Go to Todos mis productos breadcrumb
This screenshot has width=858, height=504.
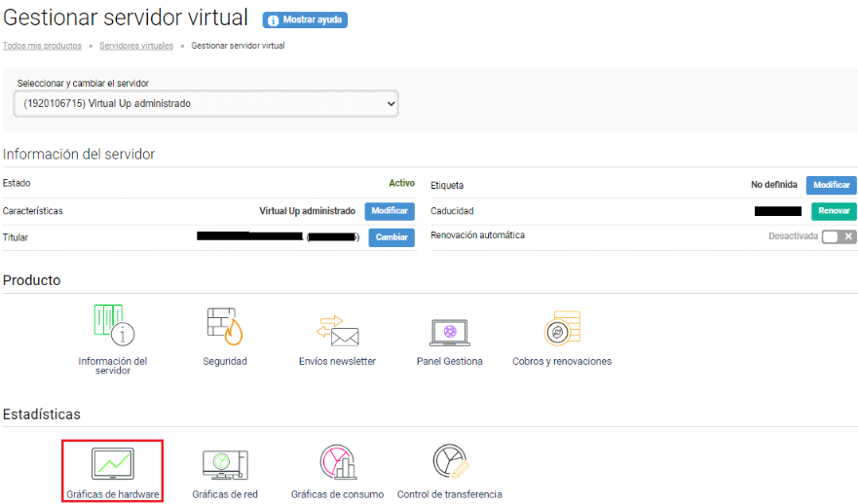(42, 46)
